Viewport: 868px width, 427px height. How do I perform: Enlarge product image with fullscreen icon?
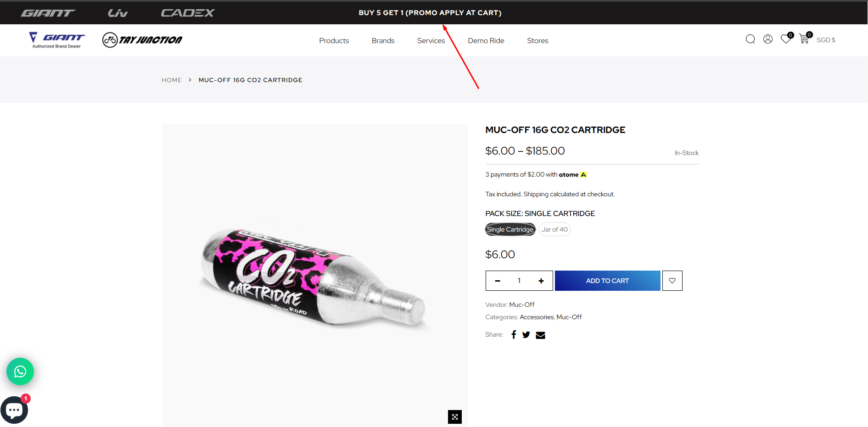coord(454,417)
